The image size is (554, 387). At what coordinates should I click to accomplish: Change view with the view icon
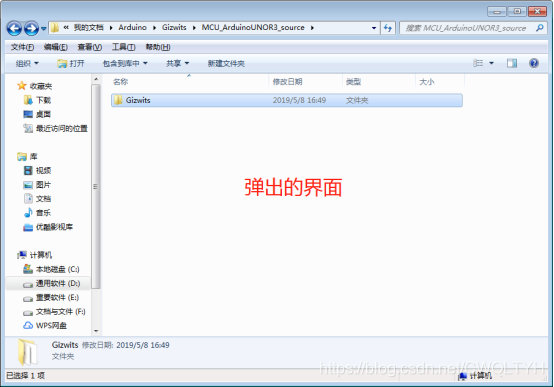tap(478, 63)
